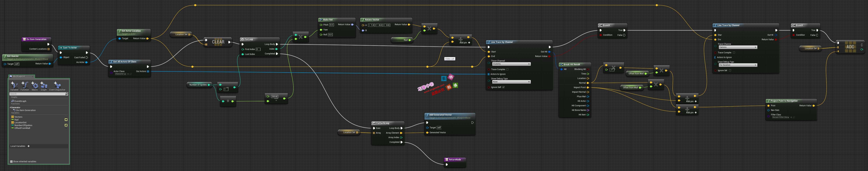868x171 pixels.
Task: Select Do Item Generation function in list
Action: pos(26,110)
